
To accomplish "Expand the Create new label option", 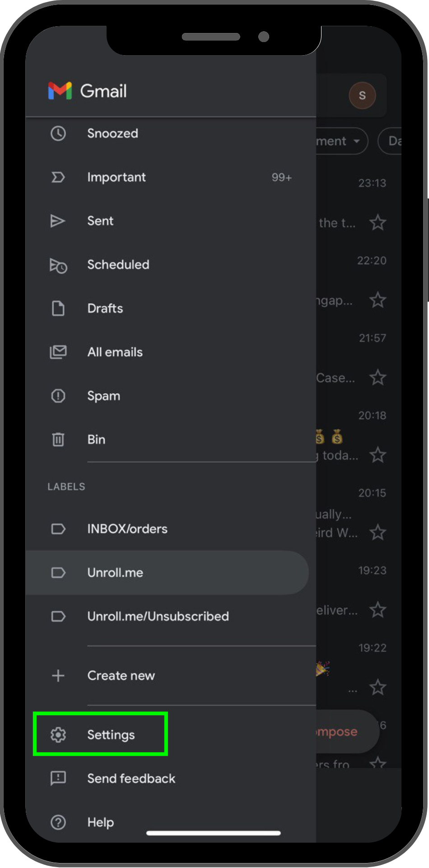I will [121, 675].
